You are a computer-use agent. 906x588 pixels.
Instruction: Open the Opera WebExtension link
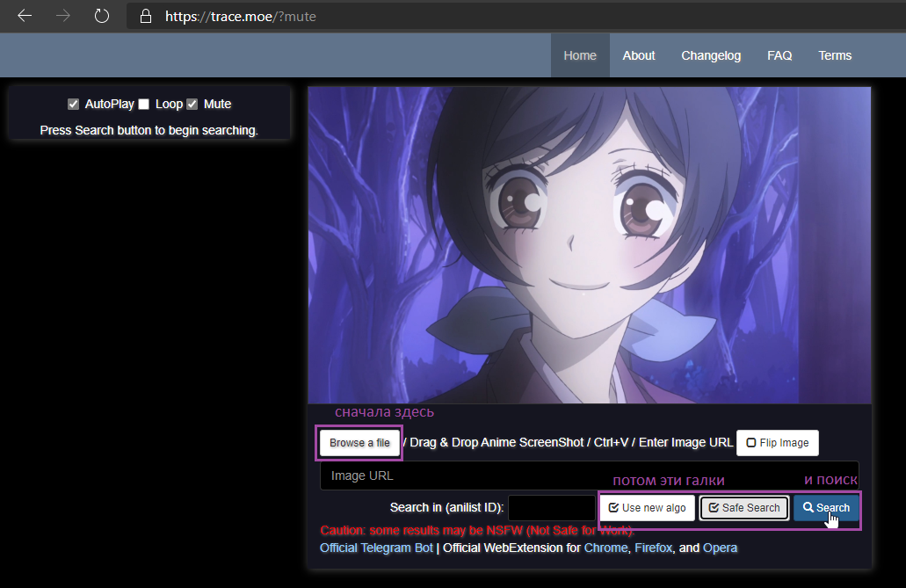pos(720,548)
